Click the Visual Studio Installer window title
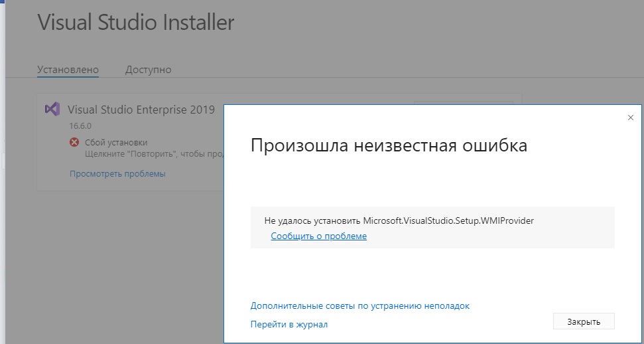Screen dimensions: 644x344 tap(136, 22)
